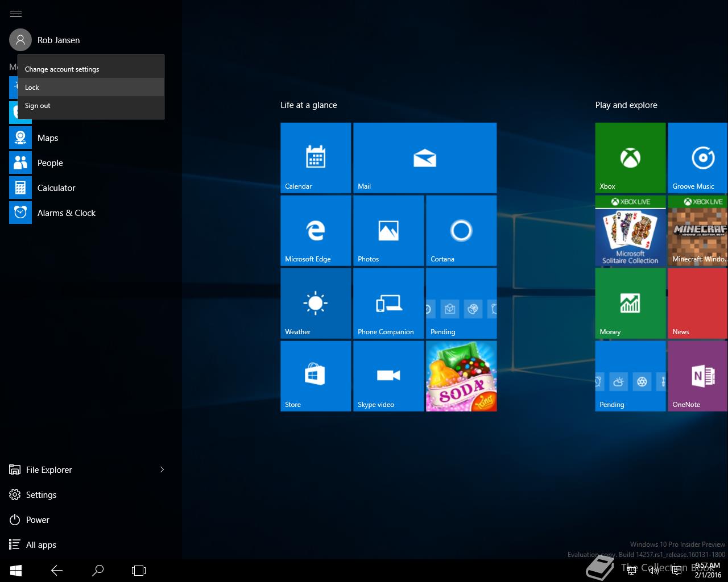Open taskbar Search magnifier
The image size is (728, 582).
tap(98, 570)
